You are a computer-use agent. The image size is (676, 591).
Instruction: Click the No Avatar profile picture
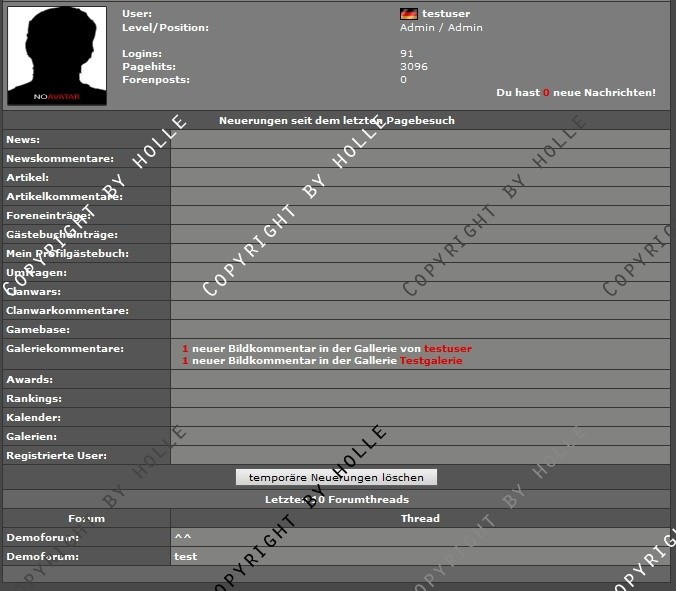pos(56,55)
